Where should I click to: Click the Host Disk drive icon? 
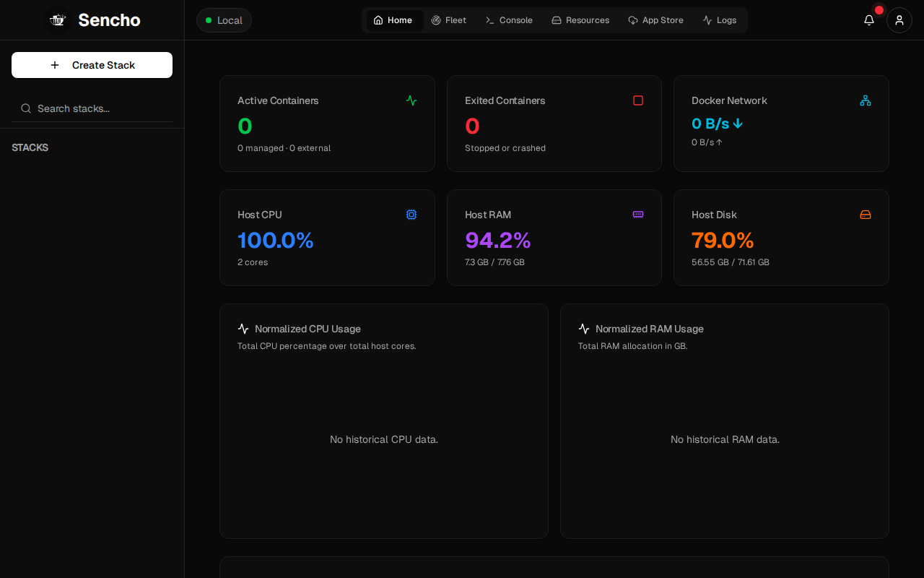click(866, 215)
